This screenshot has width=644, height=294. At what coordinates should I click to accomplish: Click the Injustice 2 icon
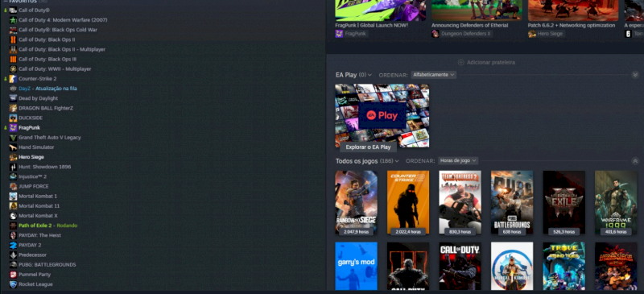[x=13, y=177]
